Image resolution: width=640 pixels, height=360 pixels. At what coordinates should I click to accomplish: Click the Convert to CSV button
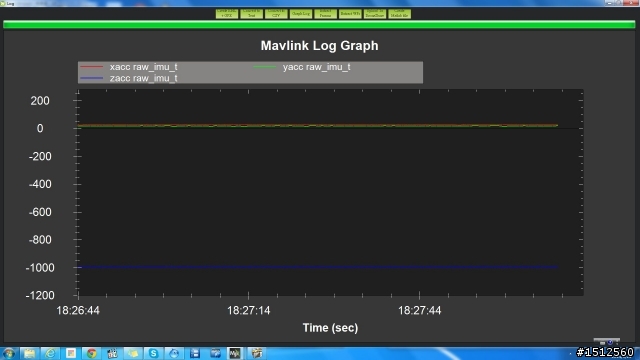click(276, 14)
